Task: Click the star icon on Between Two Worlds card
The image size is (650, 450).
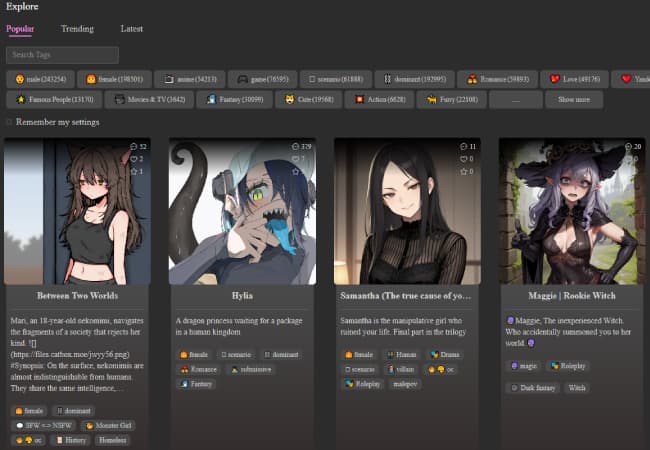Action: click(132, 171)
